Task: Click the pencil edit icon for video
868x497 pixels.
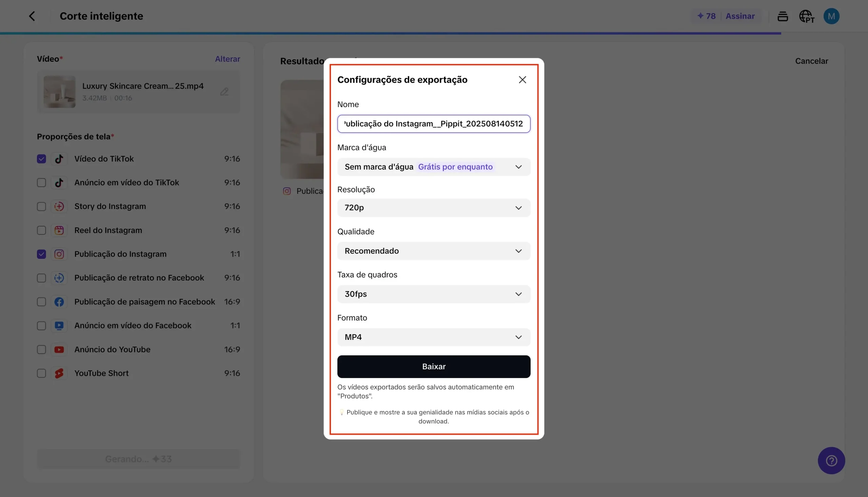Action: (x=224, y=92)
